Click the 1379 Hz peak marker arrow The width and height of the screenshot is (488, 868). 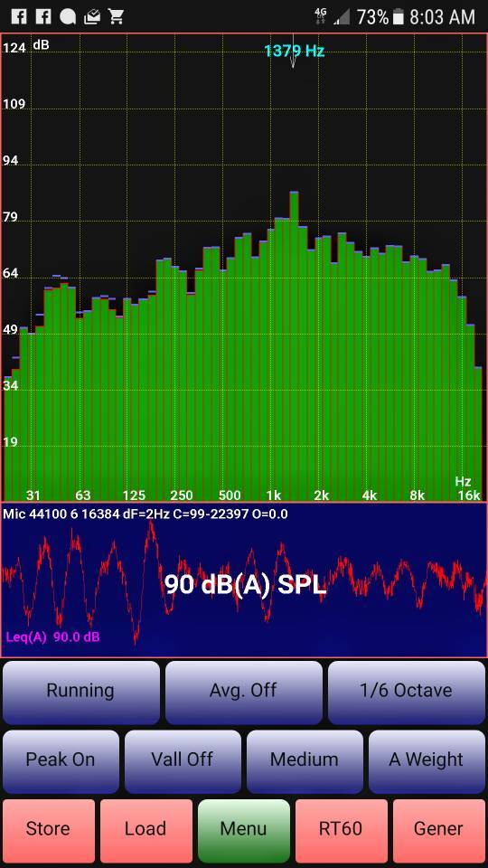[293, 58]
